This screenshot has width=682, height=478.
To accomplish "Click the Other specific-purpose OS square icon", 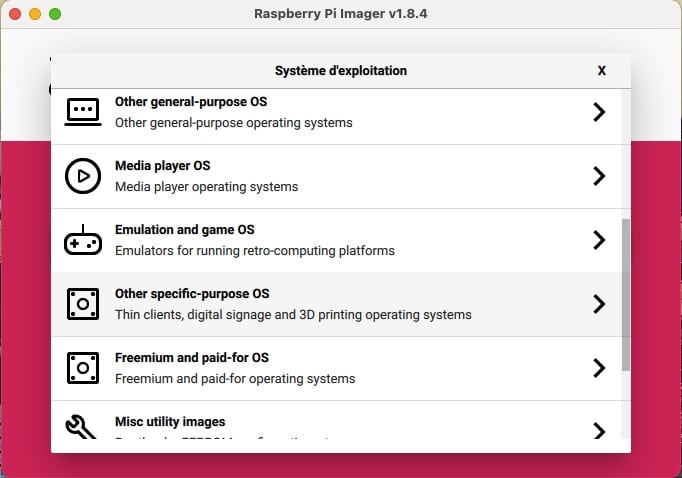I will pos(82,304).
